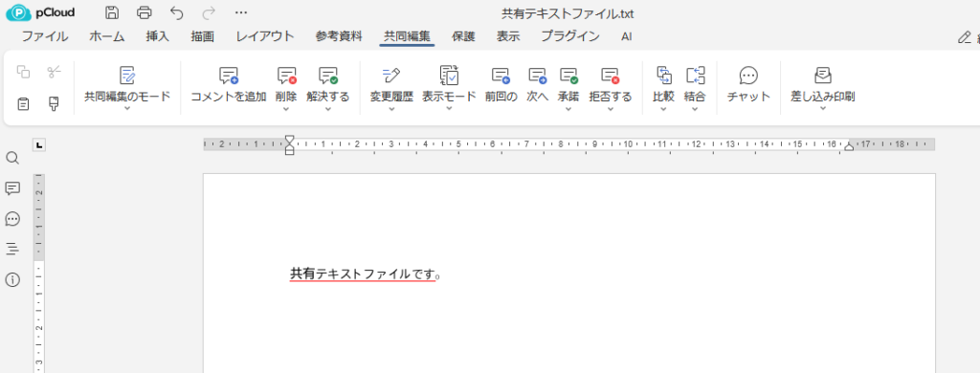Select the Copy style paintbrush icon

click(x=55, y=104)
